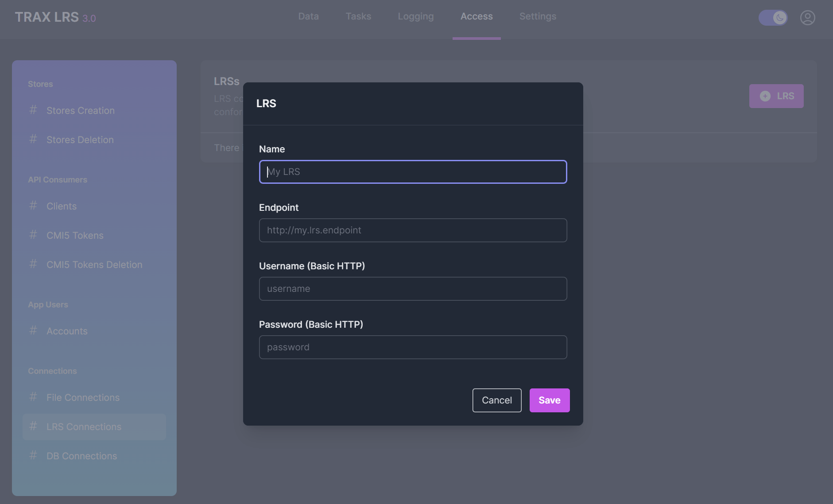Click the Password (Basic HTTP) field
The width and height of the screenshot is (833, 504).
(x=413, y=347)
